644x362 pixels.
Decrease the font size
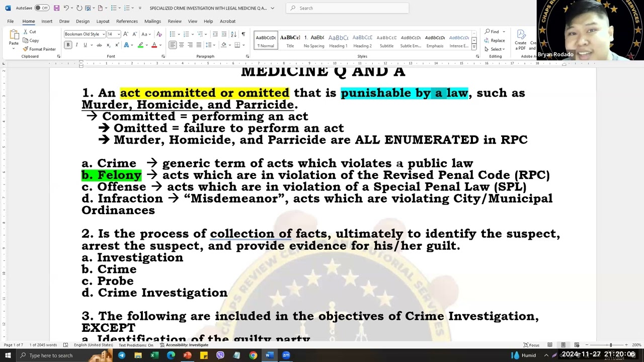(134, 34)
